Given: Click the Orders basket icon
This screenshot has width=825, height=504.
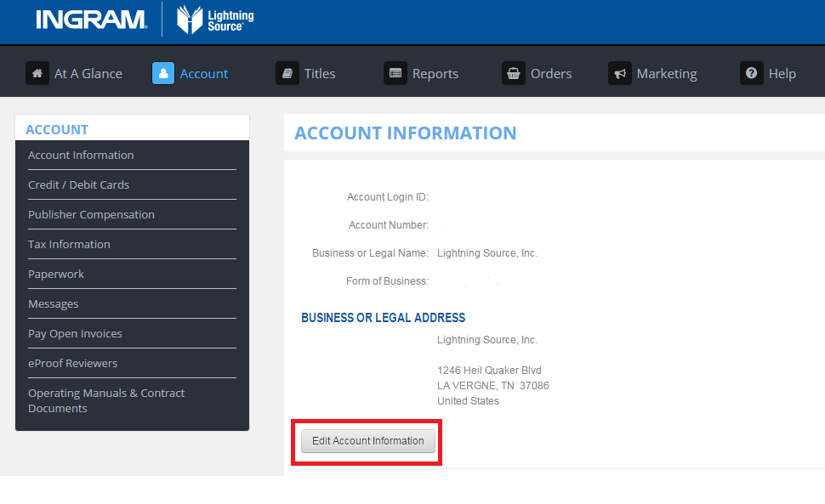Looking at the screenshot, I should click(x=513, y=73).
